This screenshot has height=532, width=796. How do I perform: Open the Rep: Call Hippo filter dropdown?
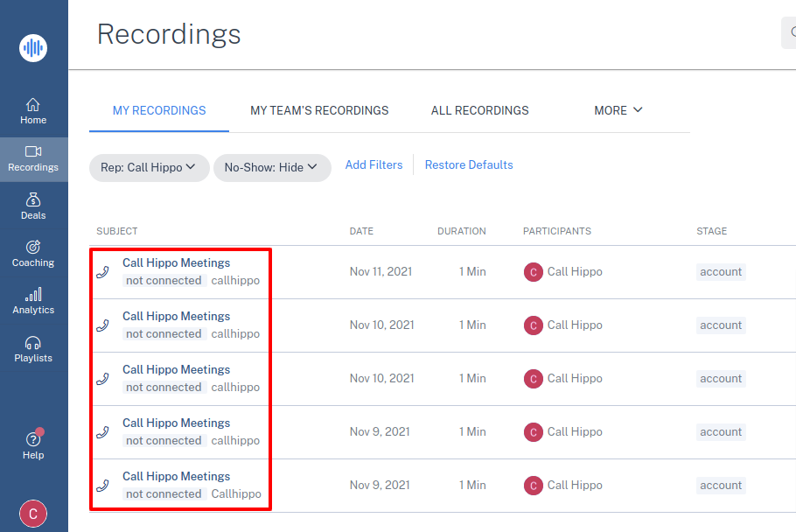pyautogui.click(x=150, y=167)
